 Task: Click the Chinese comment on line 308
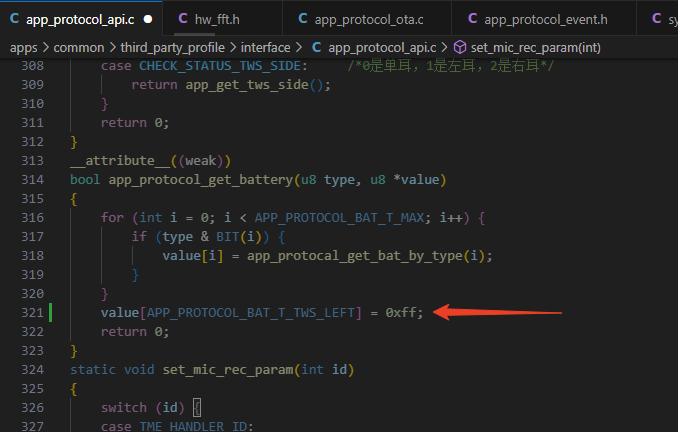[x=451, y=66]
